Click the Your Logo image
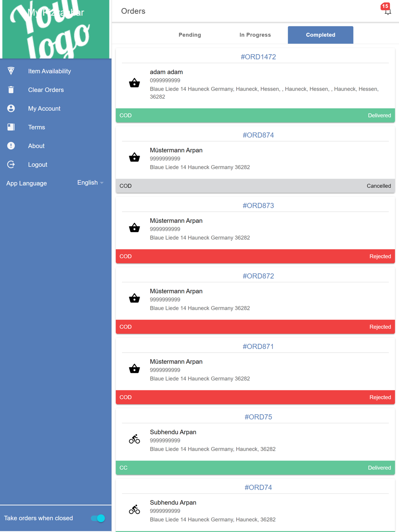399x532 pixels. click(x=56, y=30)
